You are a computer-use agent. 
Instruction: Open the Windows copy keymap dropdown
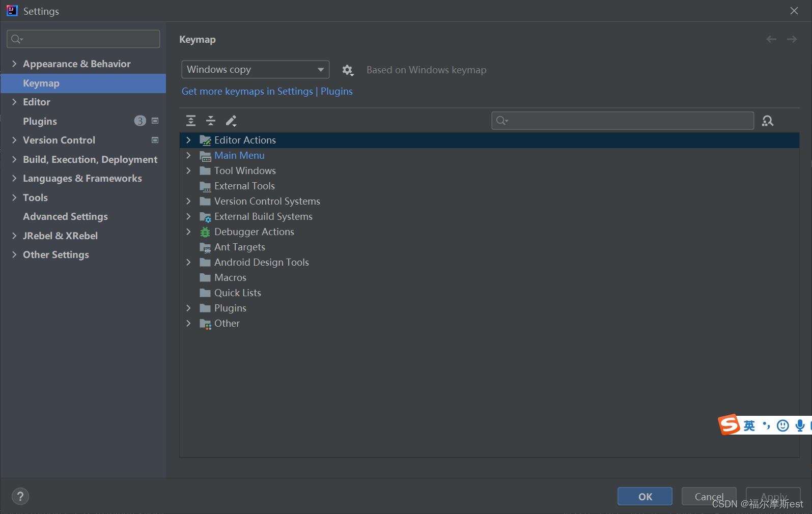click(x=255, y=69)
